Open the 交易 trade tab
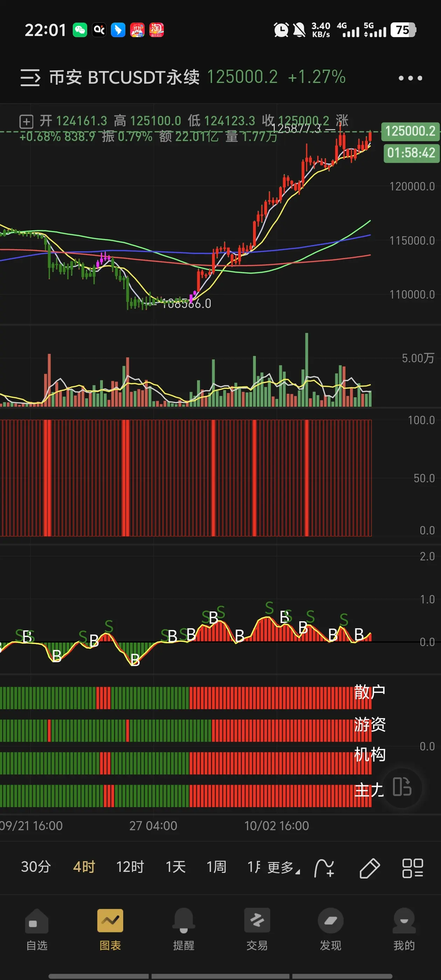This screenshot has width=441, height=980. (257, 929)
